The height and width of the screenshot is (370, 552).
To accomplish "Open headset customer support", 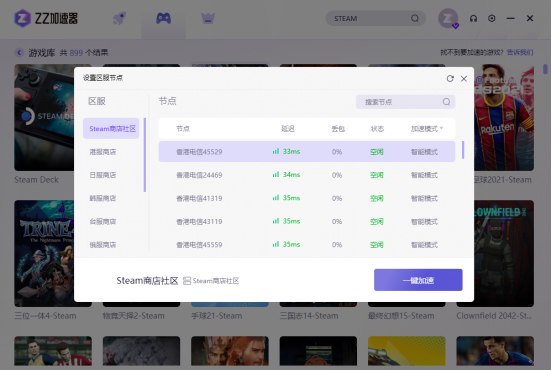I will point(473,18).
